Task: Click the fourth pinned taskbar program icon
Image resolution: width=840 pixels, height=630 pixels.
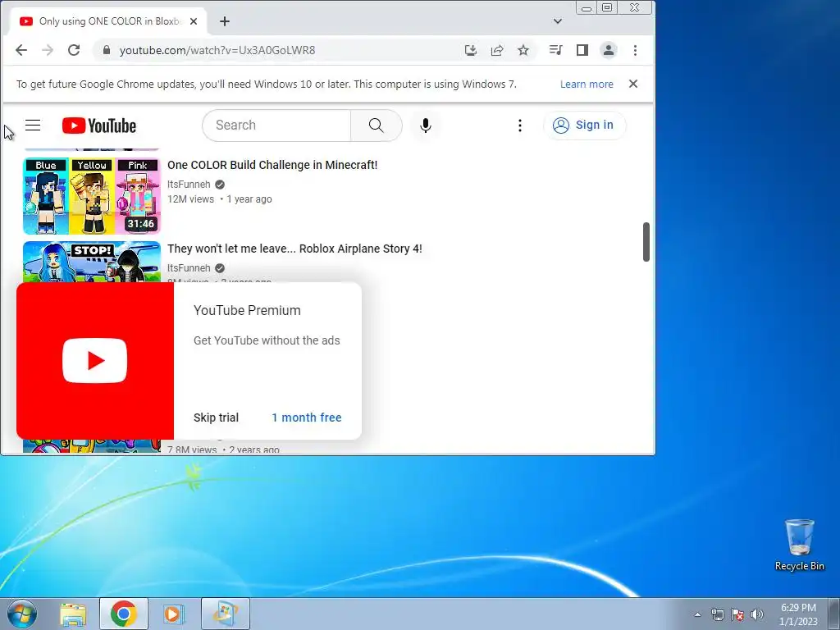Action: [225, 614]
